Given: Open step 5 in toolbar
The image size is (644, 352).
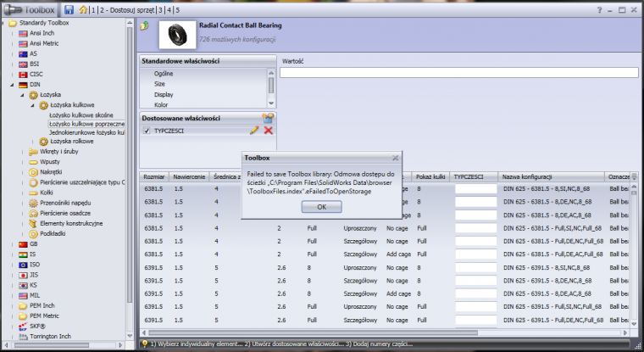Looking at the screenshot, I should (177, 10).
